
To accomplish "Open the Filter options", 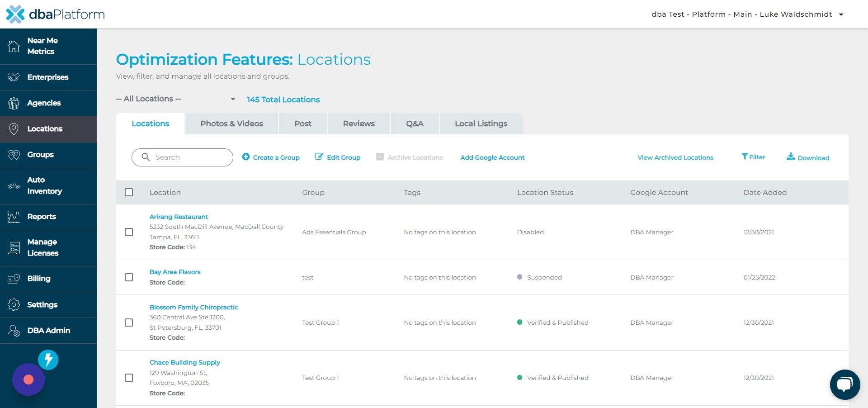I will coord(753,157).
